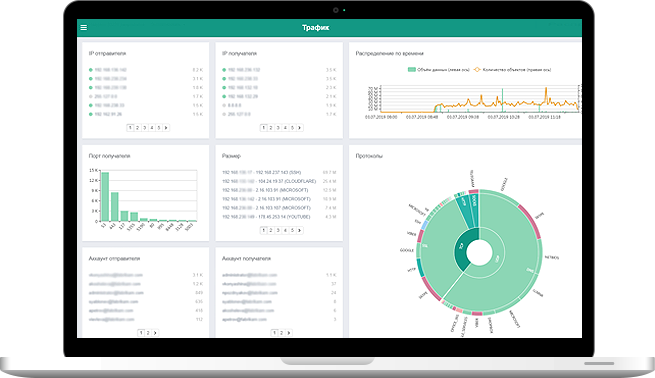Open page 2 of IP получателя

point(271,128)
